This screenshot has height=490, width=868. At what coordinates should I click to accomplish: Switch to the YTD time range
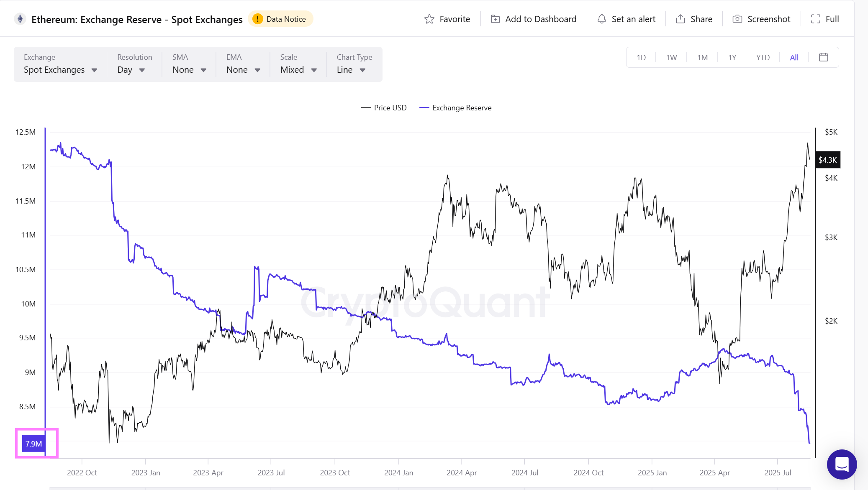(x=763, y=58)
